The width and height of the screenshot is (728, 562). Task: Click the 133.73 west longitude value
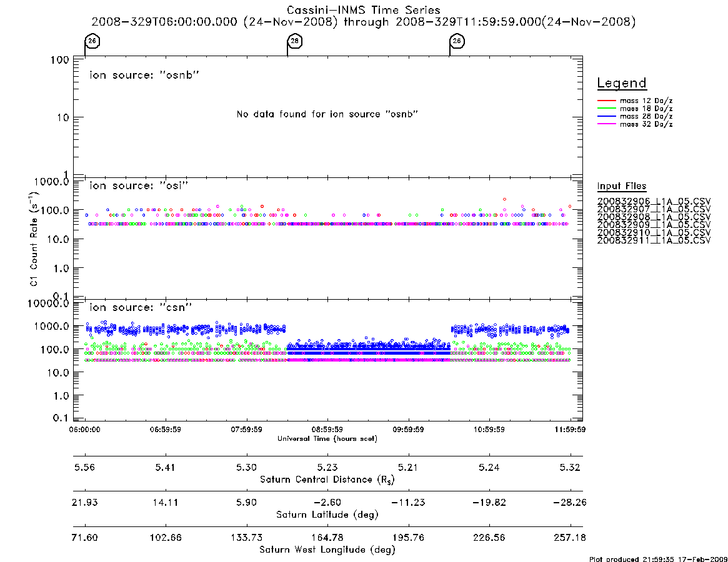(247, 538)
